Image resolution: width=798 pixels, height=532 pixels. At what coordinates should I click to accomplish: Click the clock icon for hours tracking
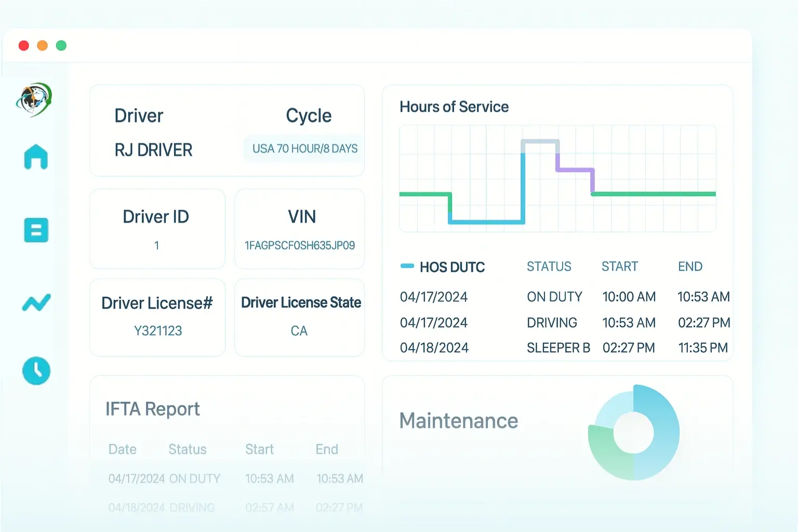click(x=36, y=371)
